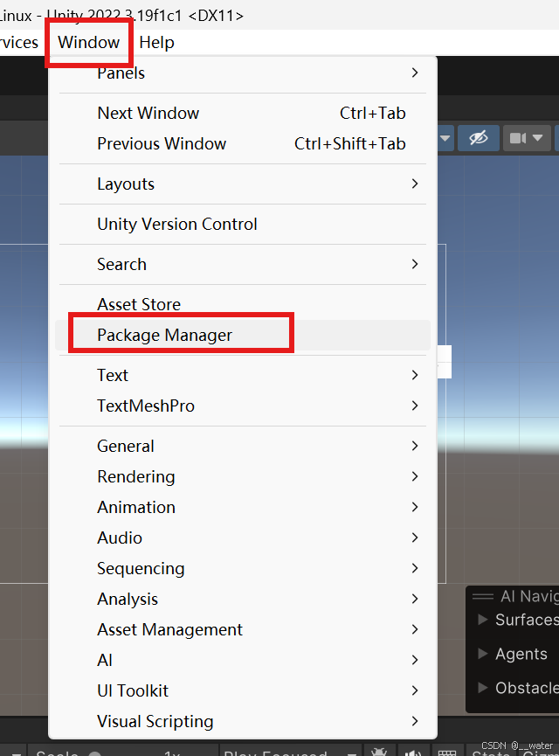Toggle the mute audio speaker icon
Viewport: 559px width, 756px height.
point(412,752)
